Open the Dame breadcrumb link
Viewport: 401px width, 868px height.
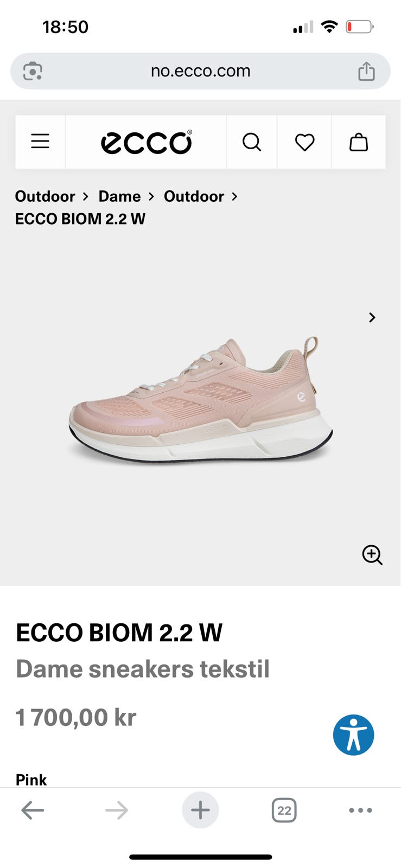[x=119, y=196]
